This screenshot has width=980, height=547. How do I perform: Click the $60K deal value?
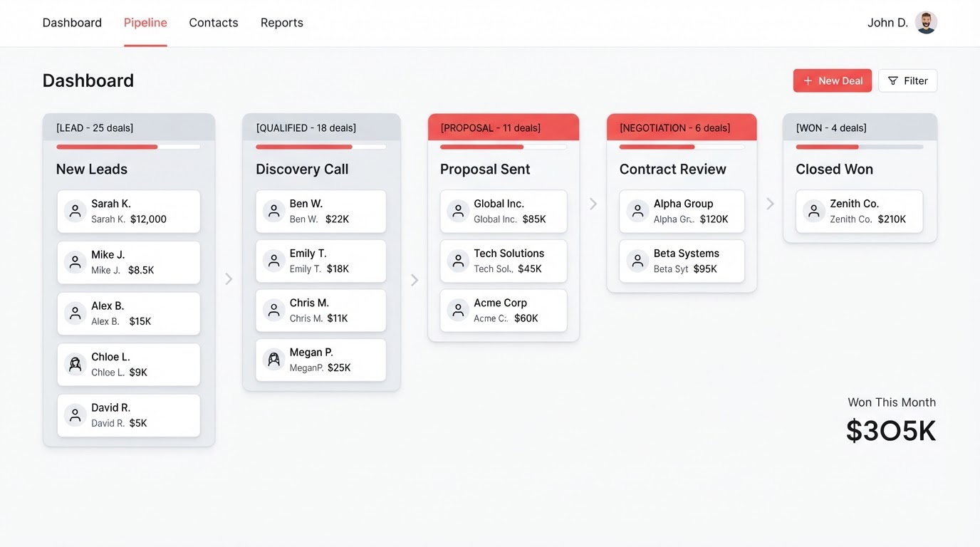526,318
